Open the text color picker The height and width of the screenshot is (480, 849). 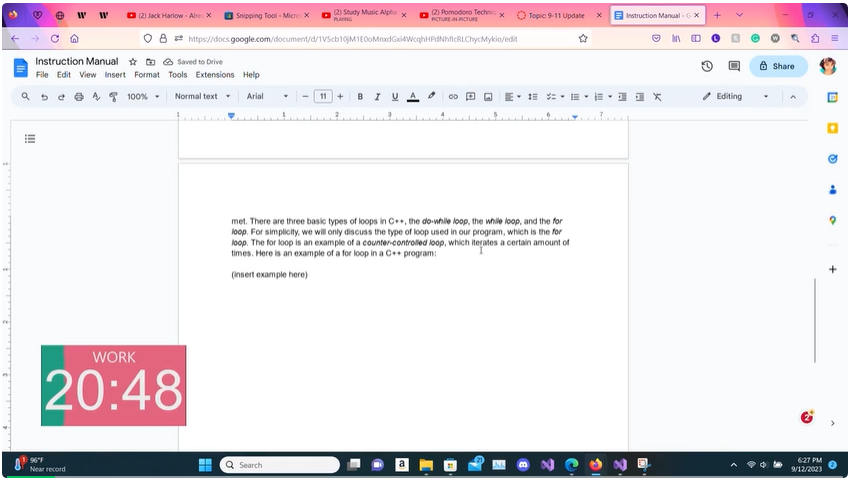tap(413, 97)
